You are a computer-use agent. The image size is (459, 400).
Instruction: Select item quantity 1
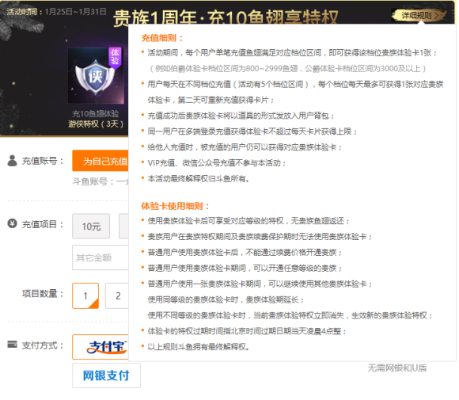(85, 296)
